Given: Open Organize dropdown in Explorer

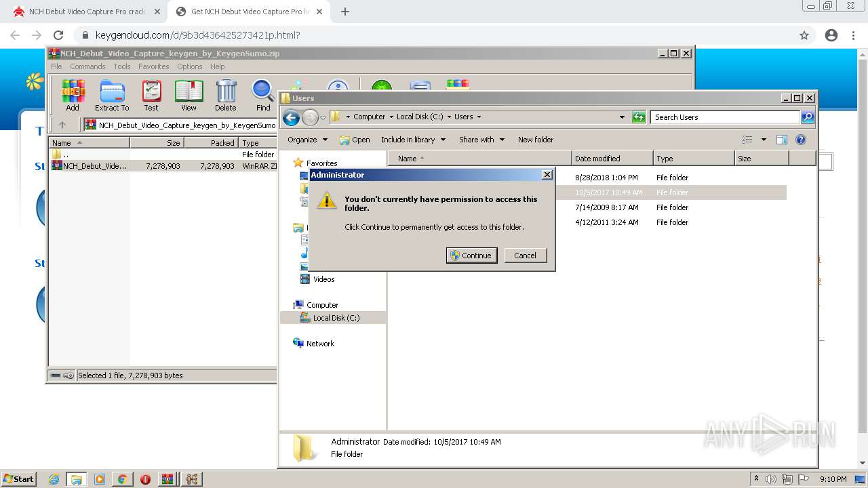Looking at the screenshot, I should (x=307, y=140).
